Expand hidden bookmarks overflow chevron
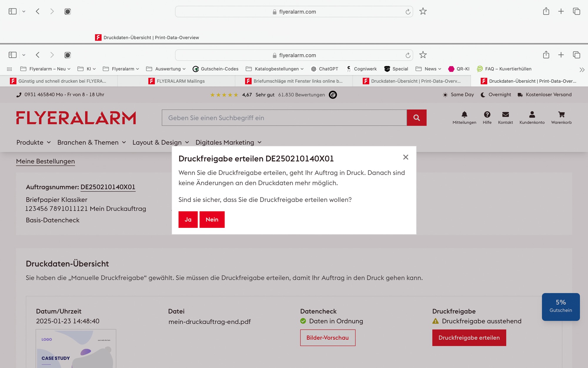The image size is (588, 368). 582,70
